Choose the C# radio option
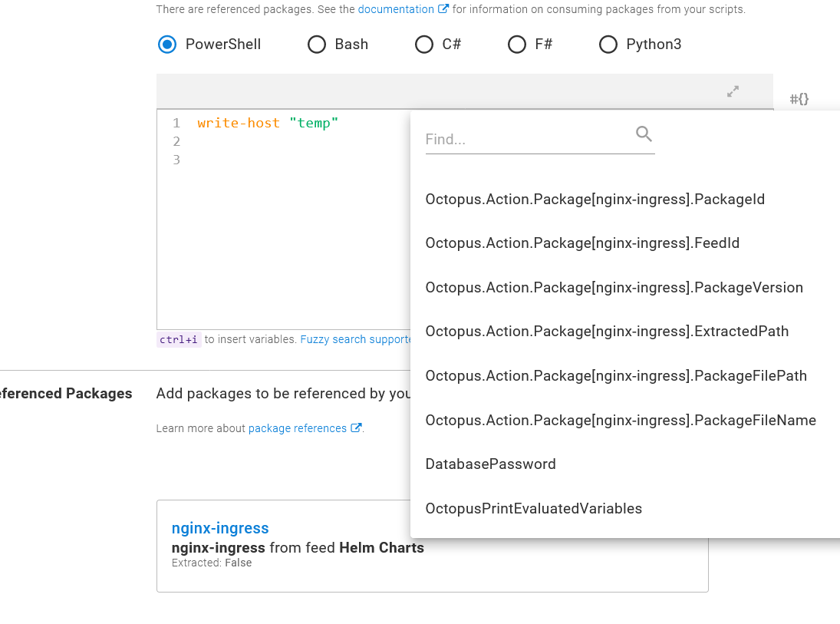The height and width of the screenshot is (624, 840). [423, 45]
